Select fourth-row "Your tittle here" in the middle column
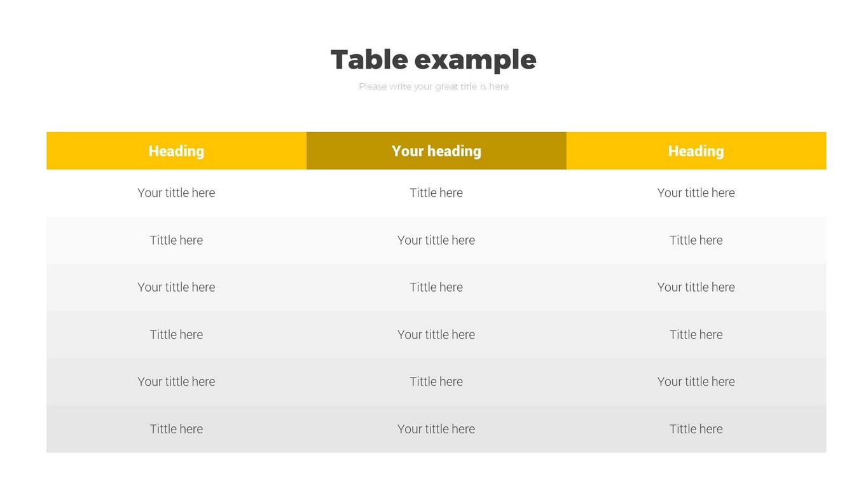 [436, 334]
